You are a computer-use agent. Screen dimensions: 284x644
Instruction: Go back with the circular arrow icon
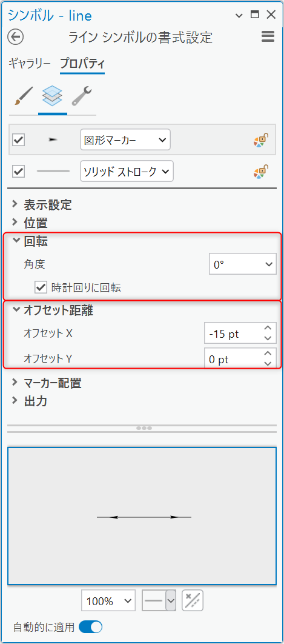(x=16, y=38)
